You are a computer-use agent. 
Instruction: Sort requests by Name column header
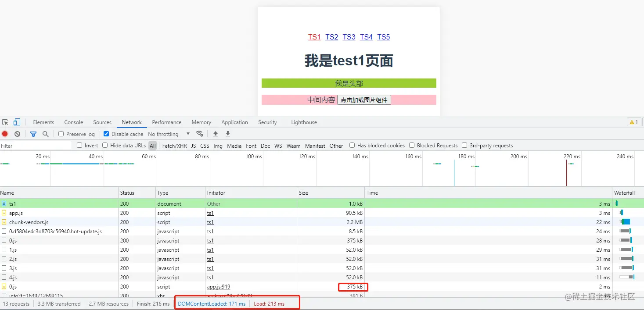(x=59, y=192)
